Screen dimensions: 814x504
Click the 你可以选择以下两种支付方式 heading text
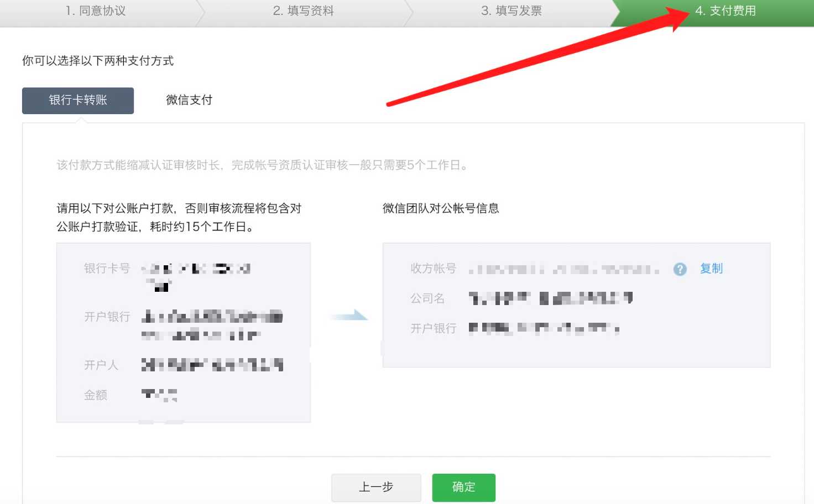(98, 61)
